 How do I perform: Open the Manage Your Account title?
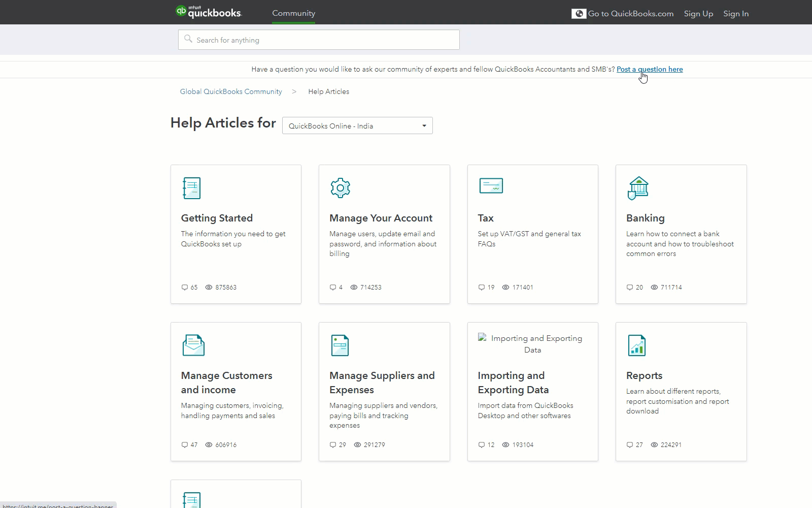pyautogui.click(x=381, y=218)
